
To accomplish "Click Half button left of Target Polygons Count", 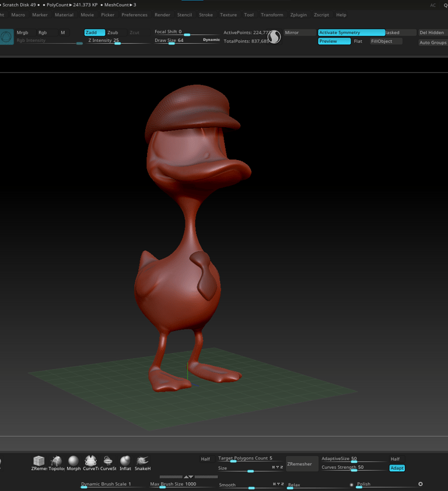I will tap(205, 459).
